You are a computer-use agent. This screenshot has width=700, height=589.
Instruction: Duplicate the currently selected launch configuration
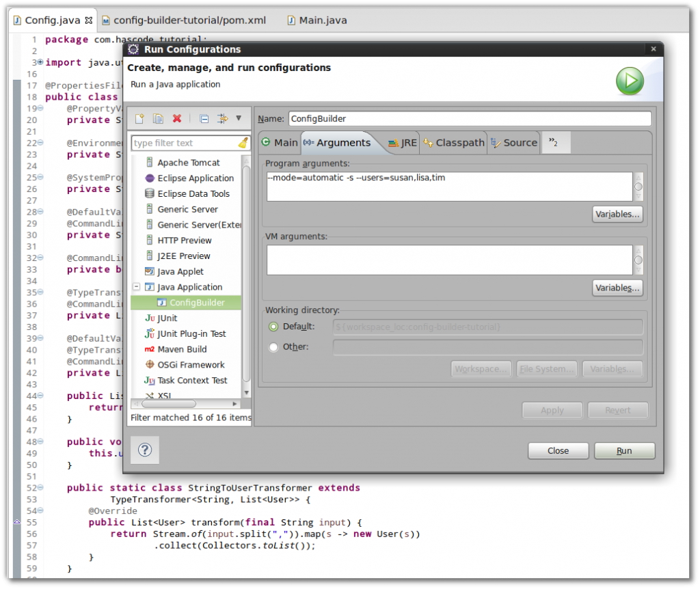(x=158, y=118)
